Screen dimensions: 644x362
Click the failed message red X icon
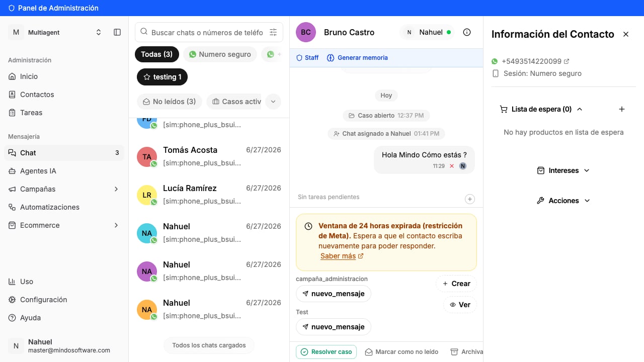[x=452, y=166]
